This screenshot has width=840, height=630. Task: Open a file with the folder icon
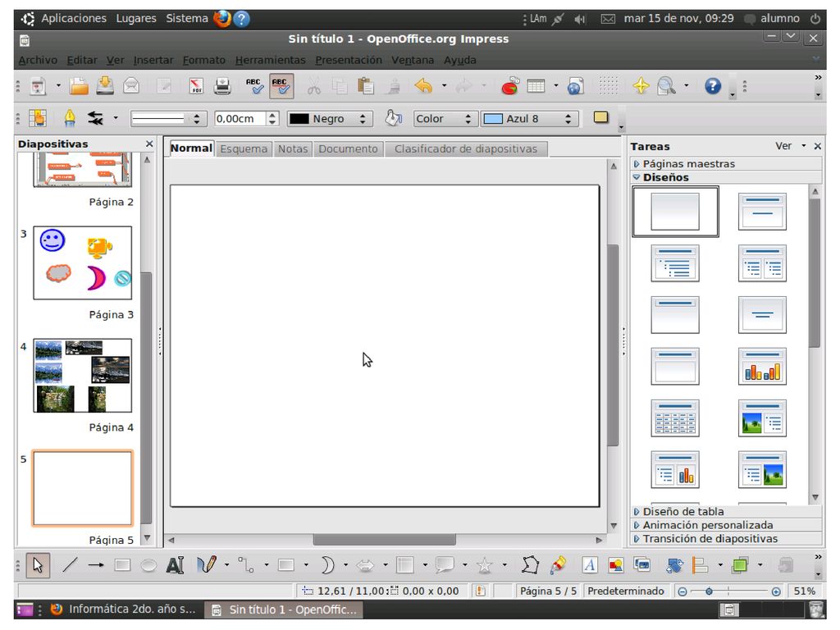[x=79, y=85]
